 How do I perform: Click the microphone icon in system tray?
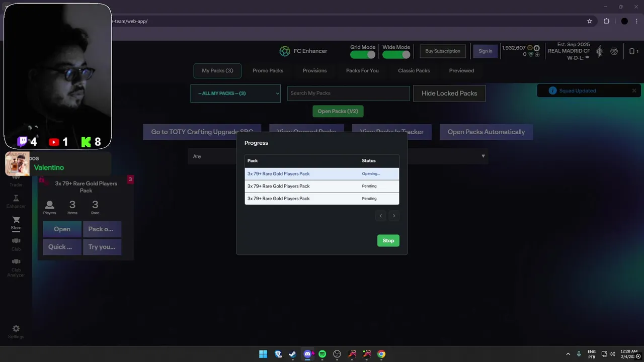click(x=579, y=354)
